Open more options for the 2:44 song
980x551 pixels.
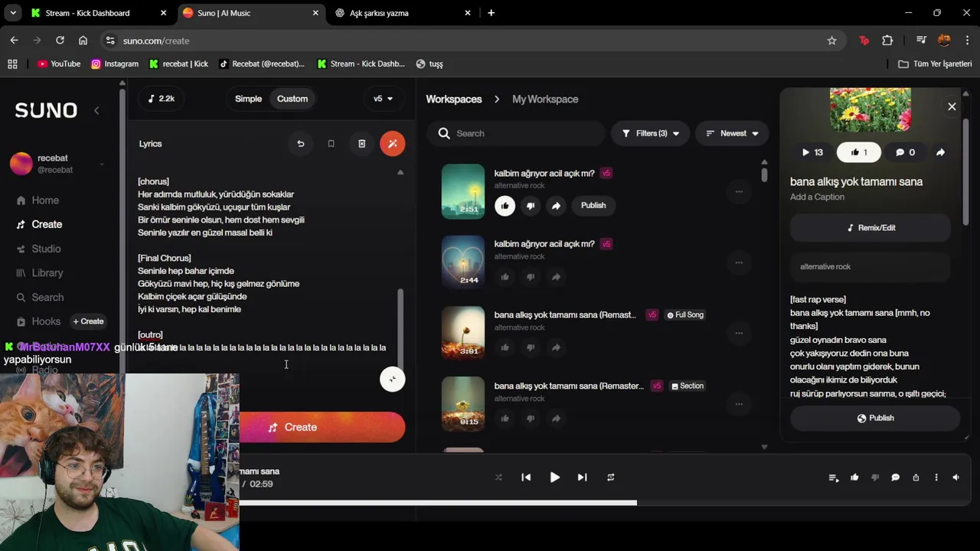tap(739, 262)
